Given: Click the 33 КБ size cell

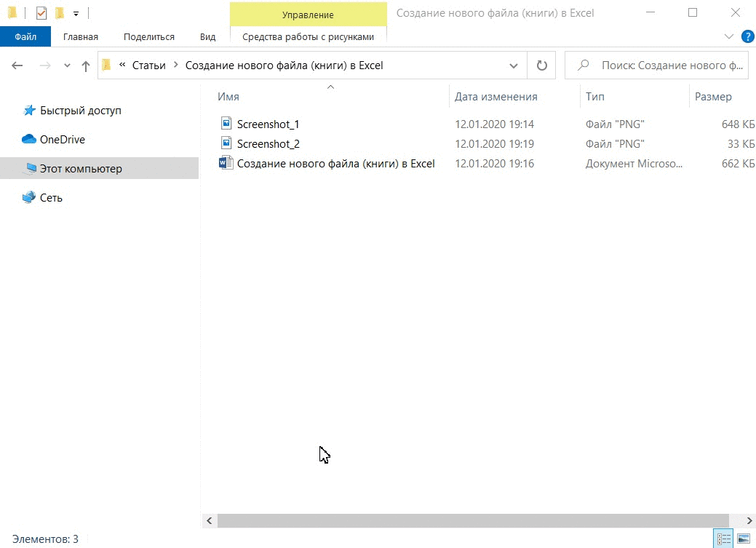Looking at the screenshot, I should click(741, 144).
